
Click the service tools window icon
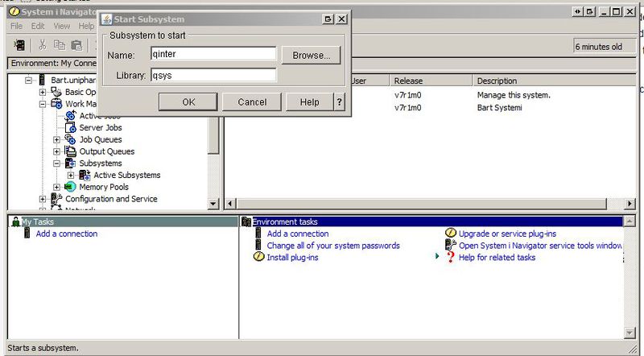coord(451,245)
